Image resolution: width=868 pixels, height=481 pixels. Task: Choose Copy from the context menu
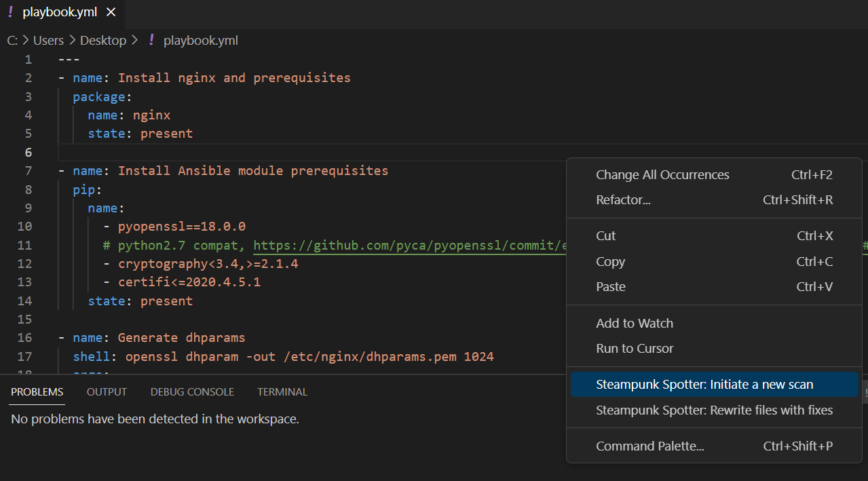610,262
